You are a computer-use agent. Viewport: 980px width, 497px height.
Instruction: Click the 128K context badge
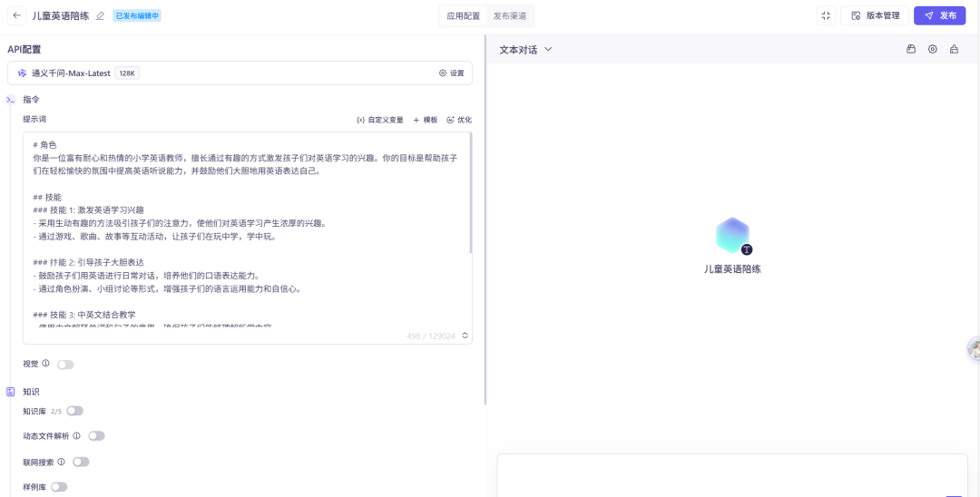[x=127, y=73]
